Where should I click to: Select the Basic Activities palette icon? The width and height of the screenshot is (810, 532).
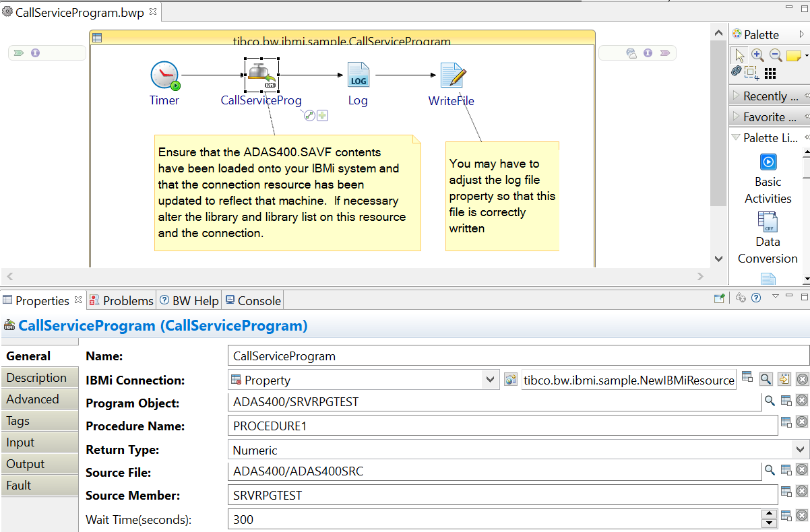pyautogui.click(x=768, y=162)
